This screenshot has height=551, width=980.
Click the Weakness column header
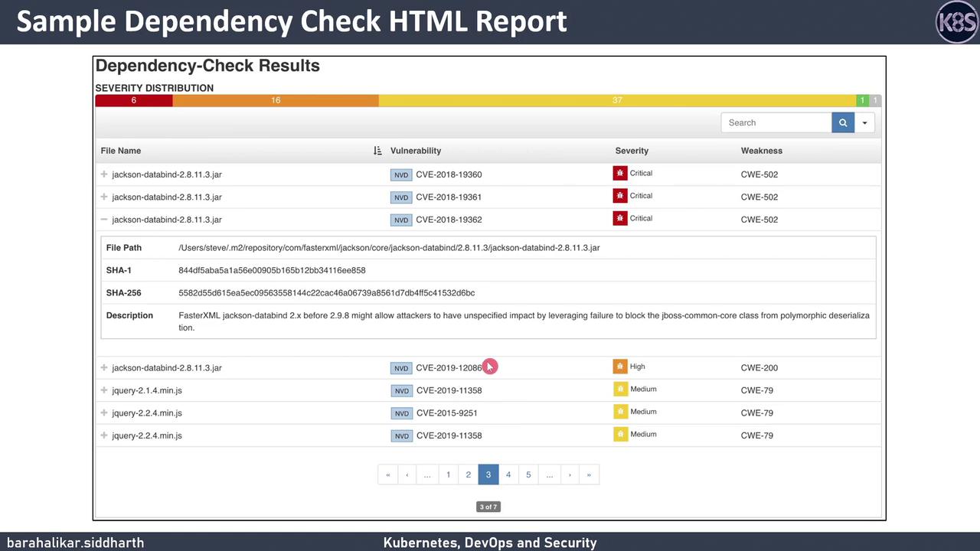pos(762,151)
